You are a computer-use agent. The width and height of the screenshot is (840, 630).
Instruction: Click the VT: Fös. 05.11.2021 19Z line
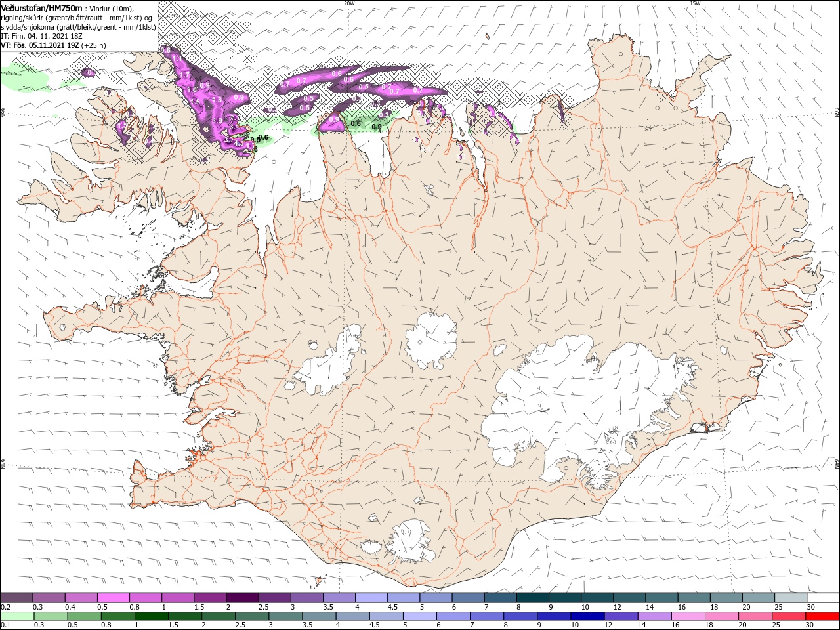(54, 45)
